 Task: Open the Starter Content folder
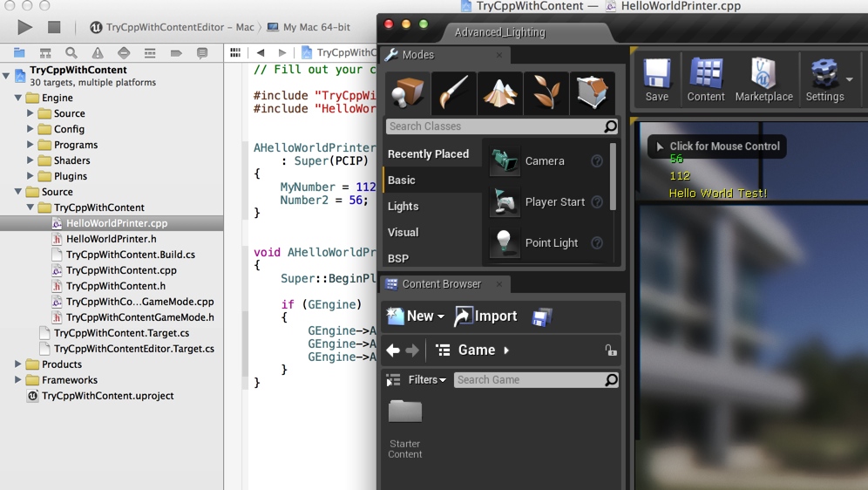click(404, 429)
